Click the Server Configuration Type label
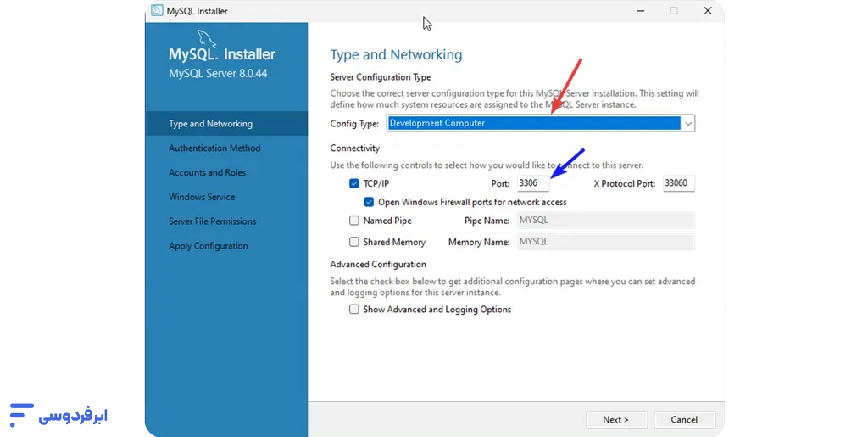The height and width of the screenshot is (437, 868). (x=381, y=77)
